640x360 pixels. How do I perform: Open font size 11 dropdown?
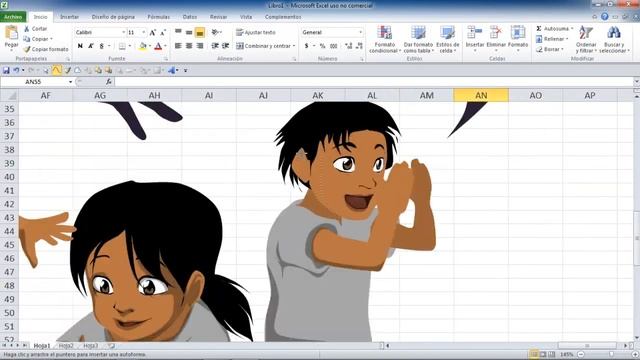(x=143, y=32)
